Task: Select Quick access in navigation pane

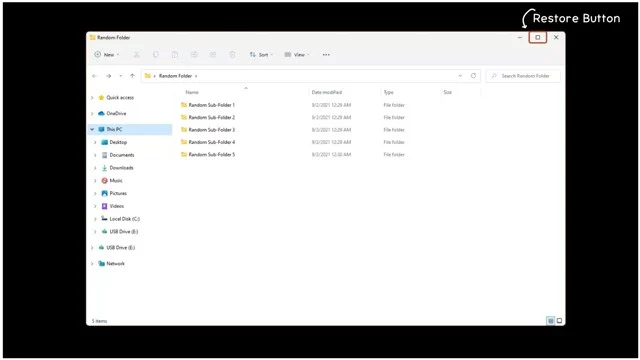Action: 120,98
